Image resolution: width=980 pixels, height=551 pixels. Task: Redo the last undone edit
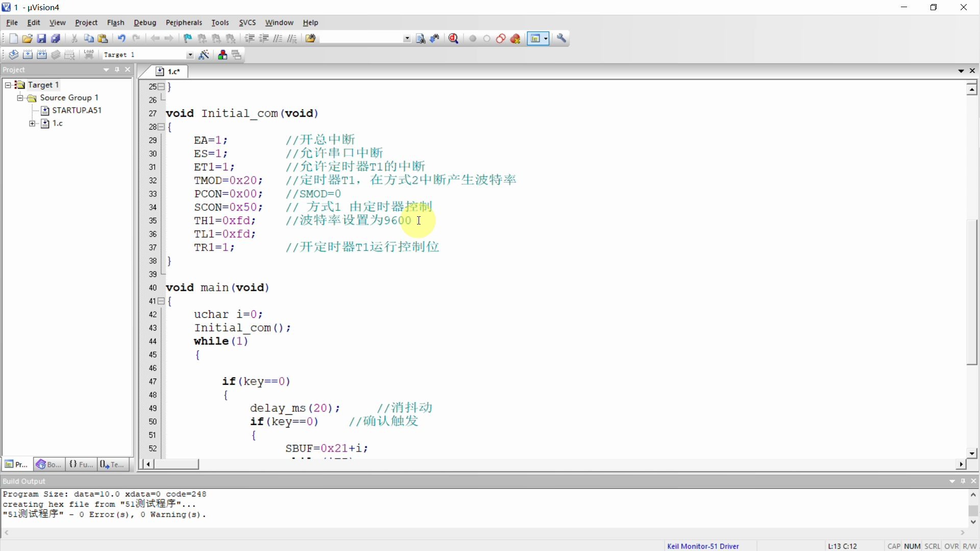[x=136, y=38]
